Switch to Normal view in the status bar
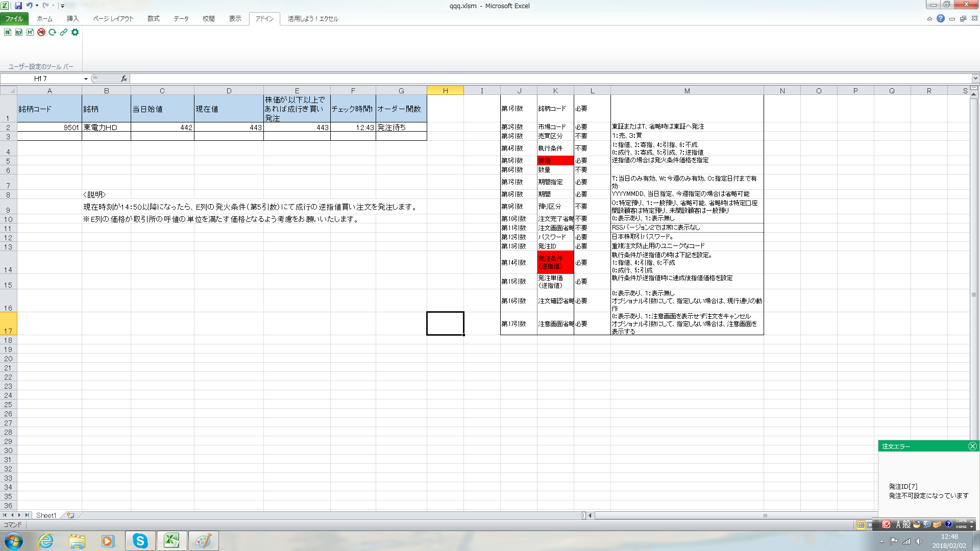This screenshot has height=551, width=980. (x=861, y=525)
